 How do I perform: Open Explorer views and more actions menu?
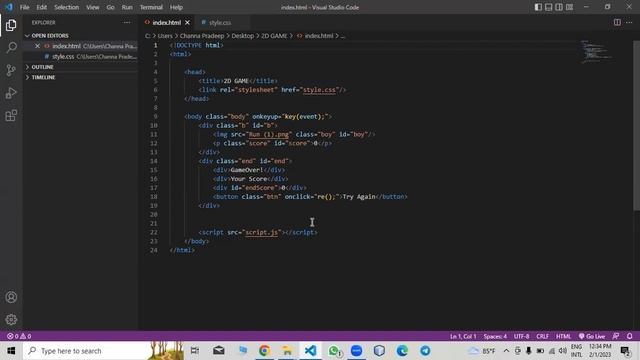pyautogui.click(x=127, y=23)
